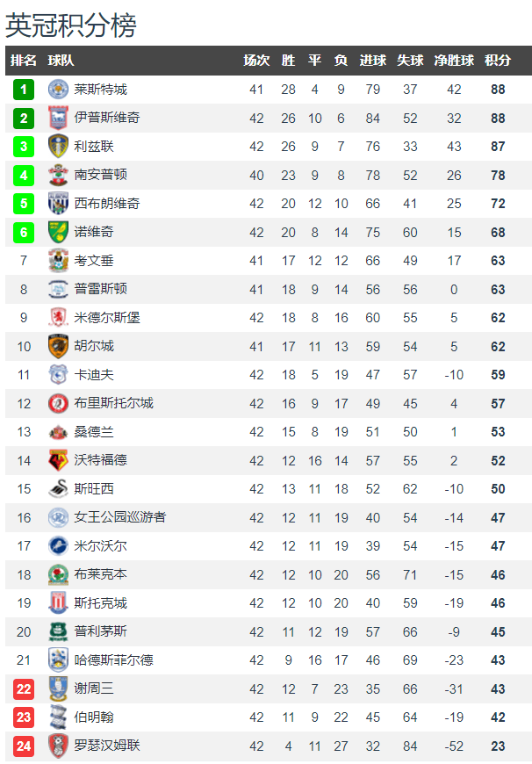Click the green rank 1 badge
This screenshot has width=532, height=764.
(24, 90)
